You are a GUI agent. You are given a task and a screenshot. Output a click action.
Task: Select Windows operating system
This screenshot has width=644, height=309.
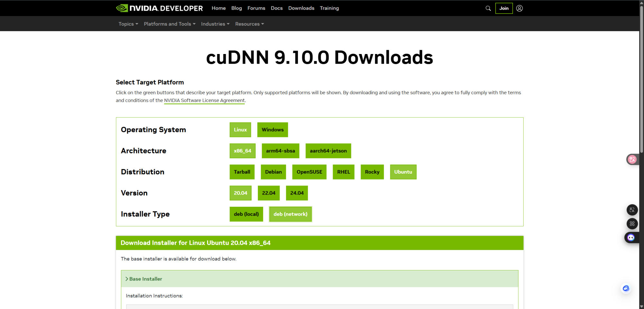(x=272, y=130)
